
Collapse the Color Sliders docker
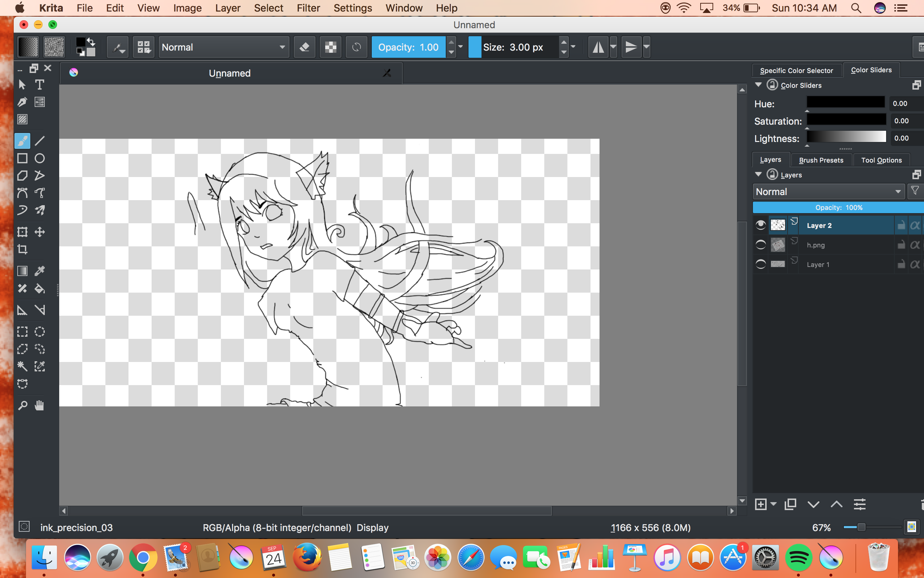[758, 85]
